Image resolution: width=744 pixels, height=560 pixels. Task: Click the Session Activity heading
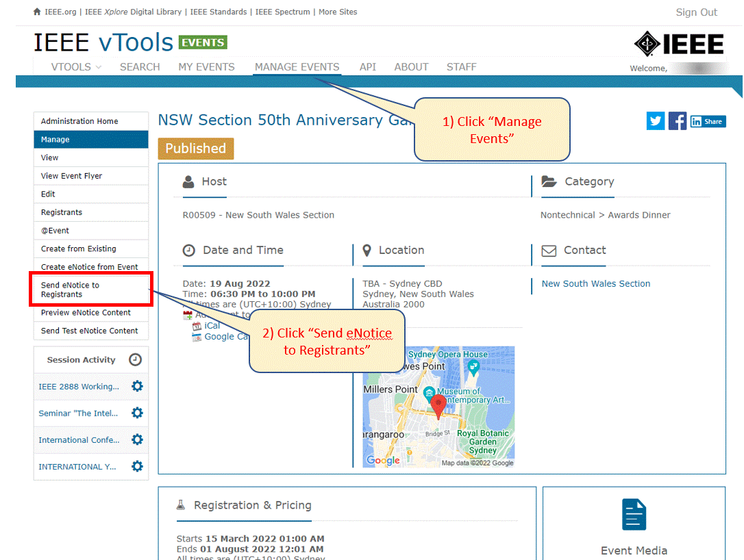tap(81, 360)
